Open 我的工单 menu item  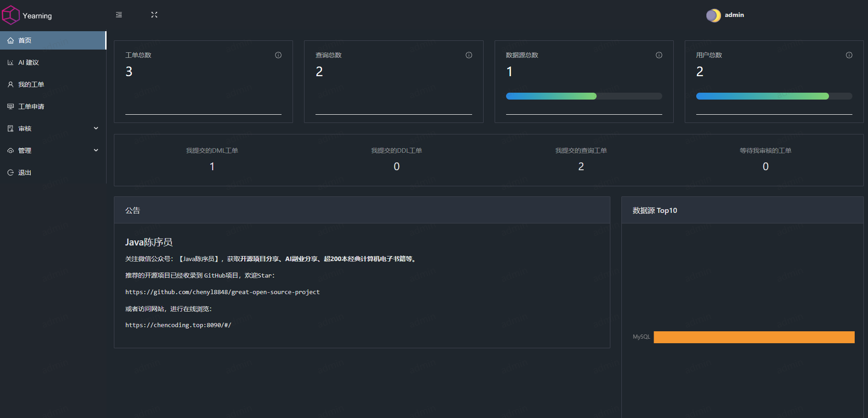(31, 84)
